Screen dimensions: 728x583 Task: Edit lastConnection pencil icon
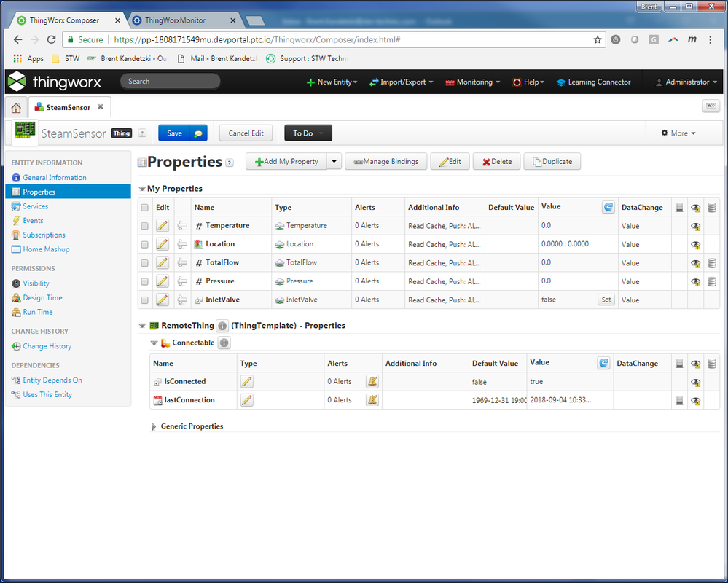tap(246, 399)
